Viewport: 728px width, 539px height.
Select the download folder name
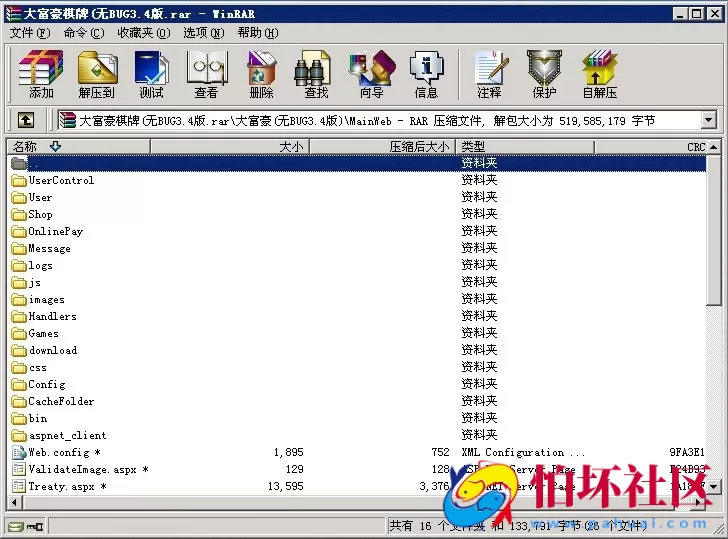click(x=53, y=351)
